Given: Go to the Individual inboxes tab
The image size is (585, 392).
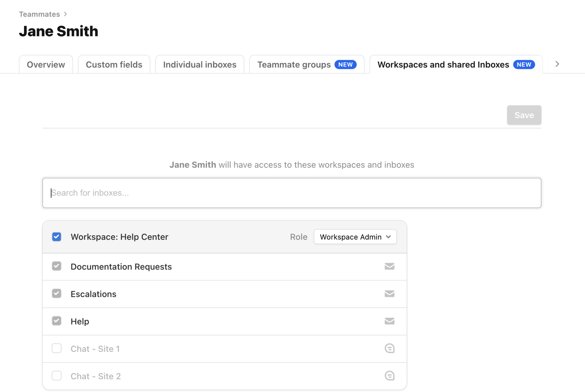Looking at the screenshot, I should [x=200, y=65].
